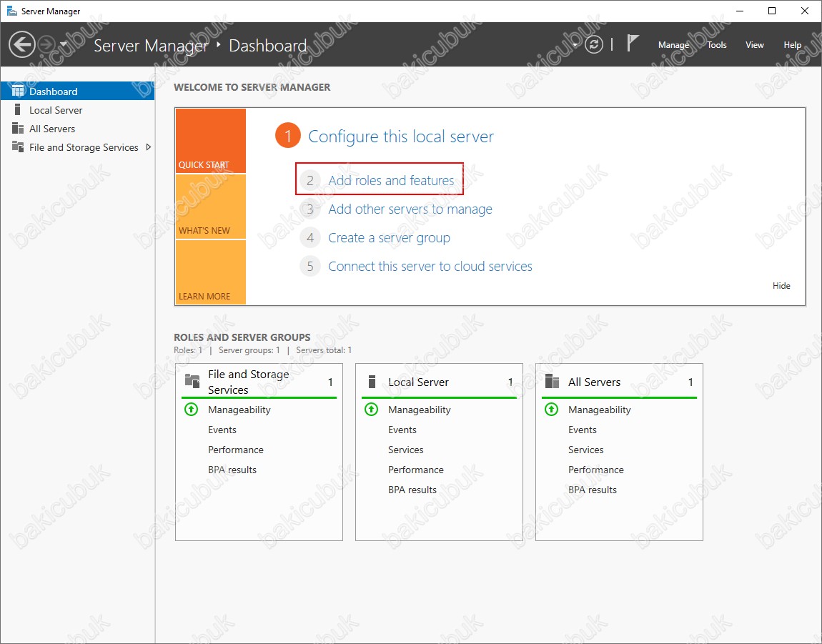Click the step 3 number circle
The height and width of the screenshot is (644, 822).
pos(310,209)
